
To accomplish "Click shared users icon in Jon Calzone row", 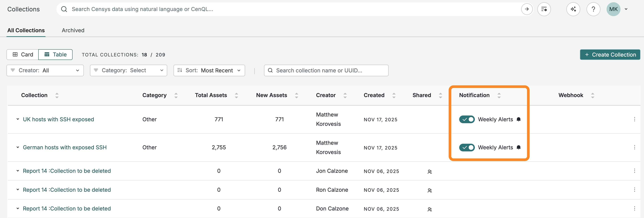I will 430,172.
